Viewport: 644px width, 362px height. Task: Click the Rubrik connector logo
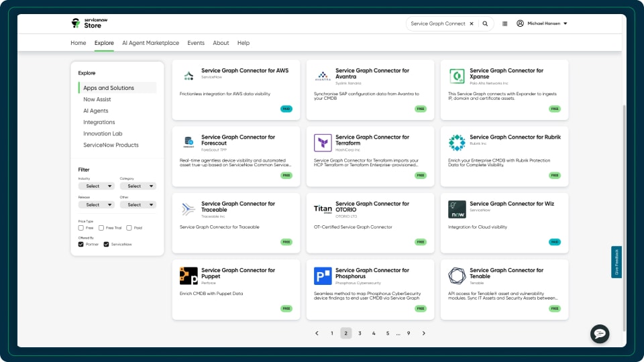[457, 143]
